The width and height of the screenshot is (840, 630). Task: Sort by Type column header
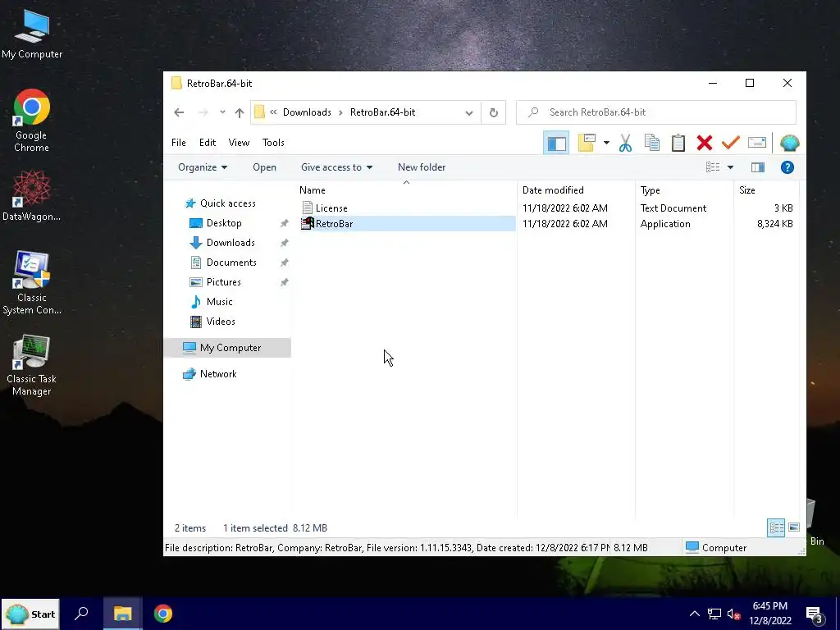685,190
